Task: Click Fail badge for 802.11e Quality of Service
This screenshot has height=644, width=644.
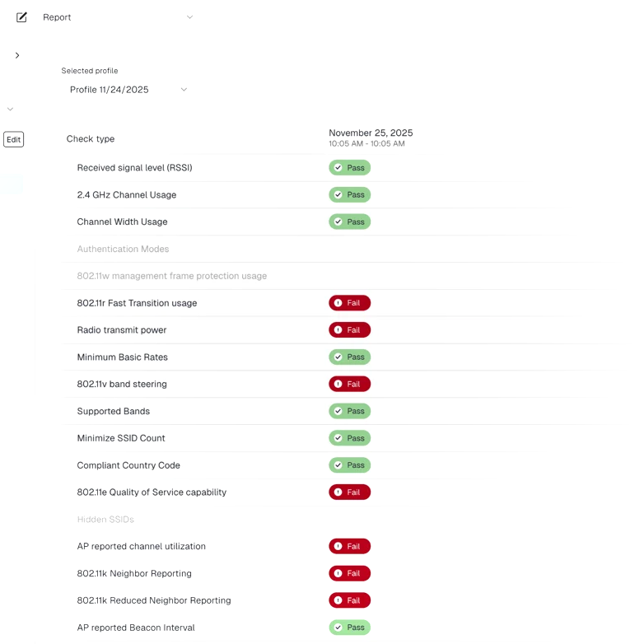Action: 349,492
